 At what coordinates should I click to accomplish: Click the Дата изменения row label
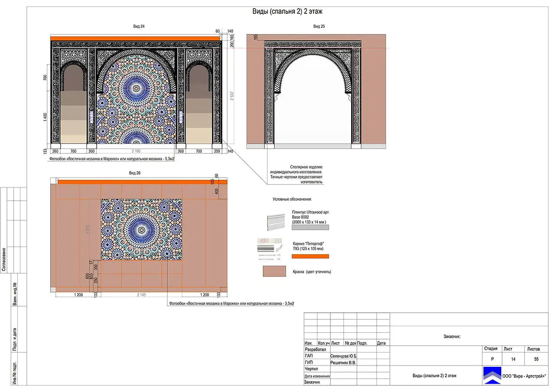[x=317, y=376]
